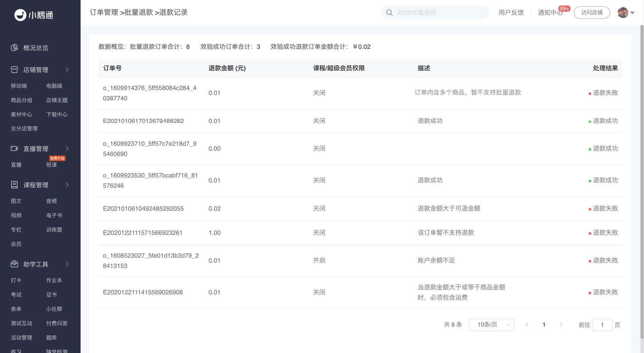Open 打卡 menu item

pos(16,280)
